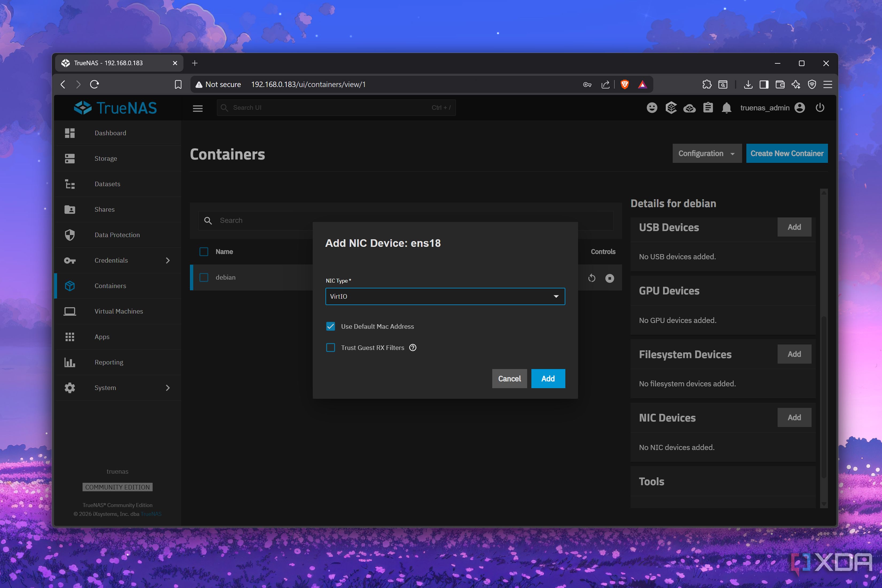This screenshot has height=588, width=882.
Task: Click the restart icon for the debian container
Action: 591,278
